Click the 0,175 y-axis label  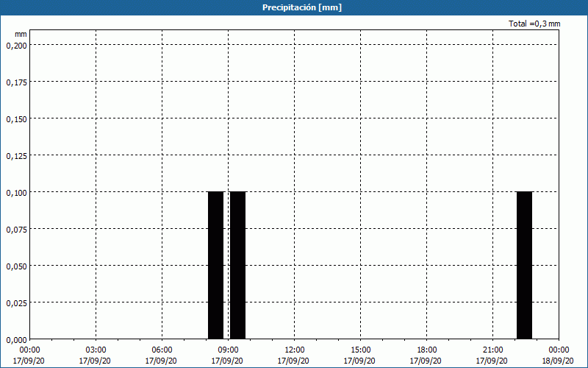pyautogui.click(x=16, y=82)
